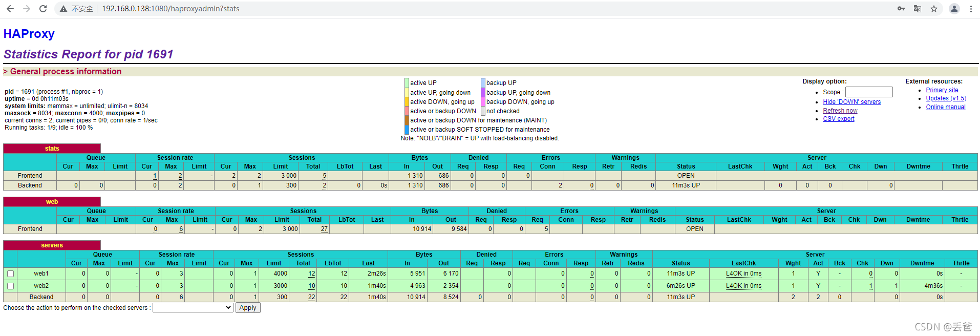Image resolution: width=980 pixels, height=336 pixels.
Task: Open the Updates (v1.5) link
Action: click(x=946, y=98)
